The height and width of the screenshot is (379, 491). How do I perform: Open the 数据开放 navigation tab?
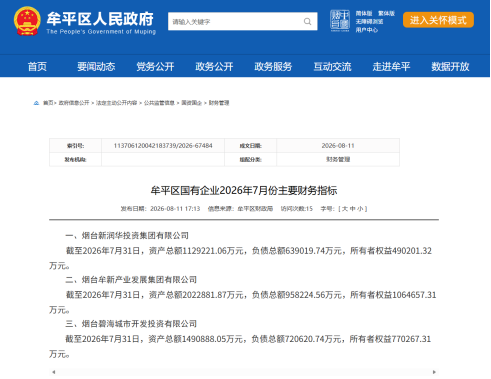coord(450,67)
